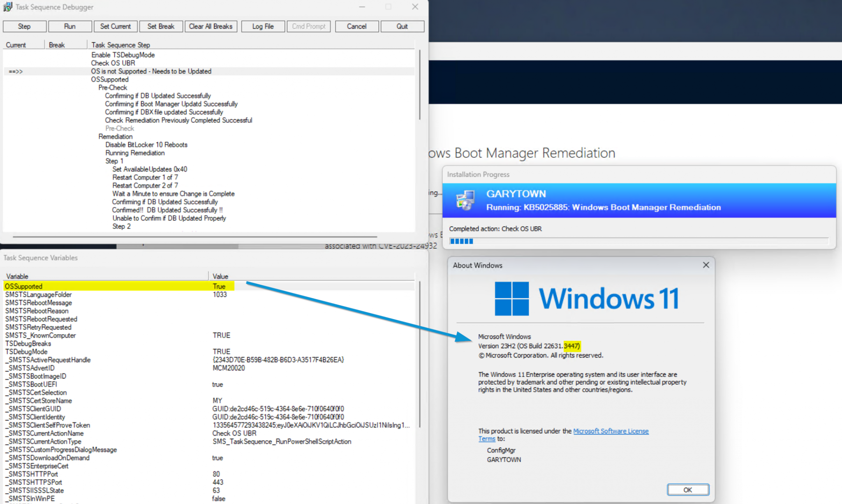Viewport: 842px width, 504px height.
Task: Select the _SMSTSAdvertID variable row
Action: pyautogui.click(x=209, y=368)
